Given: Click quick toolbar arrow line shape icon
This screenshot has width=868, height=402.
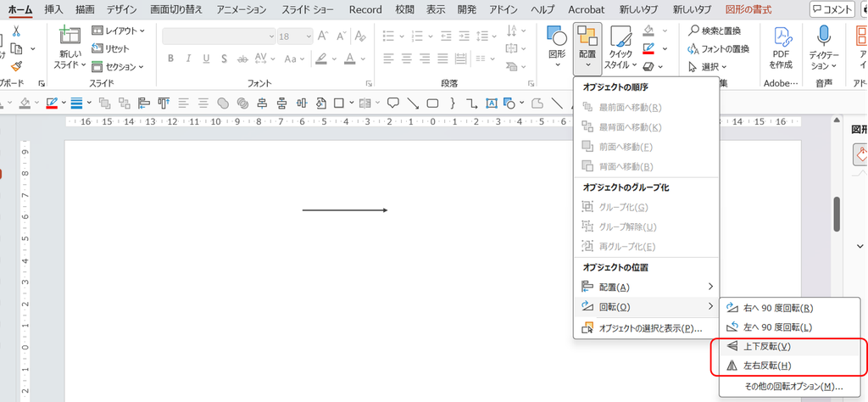Looking at the screenshot, I should (x=413, y=103).
